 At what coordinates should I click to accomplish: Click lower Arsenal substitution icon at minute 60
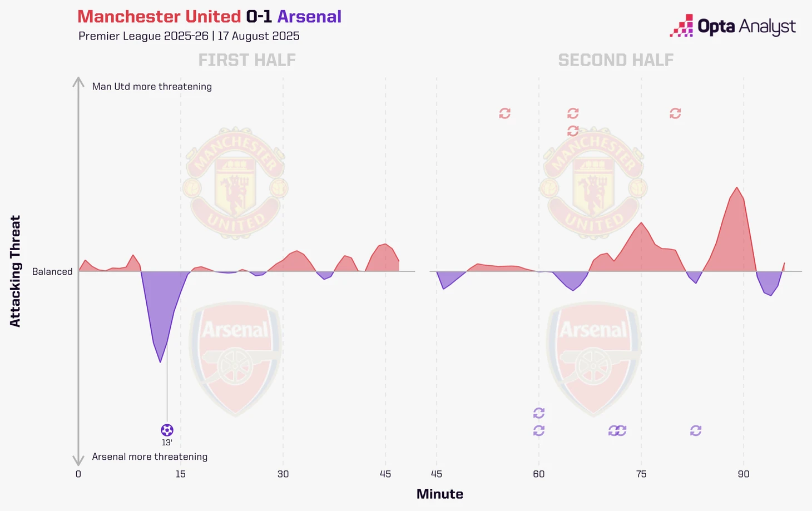tap(538, 431)
